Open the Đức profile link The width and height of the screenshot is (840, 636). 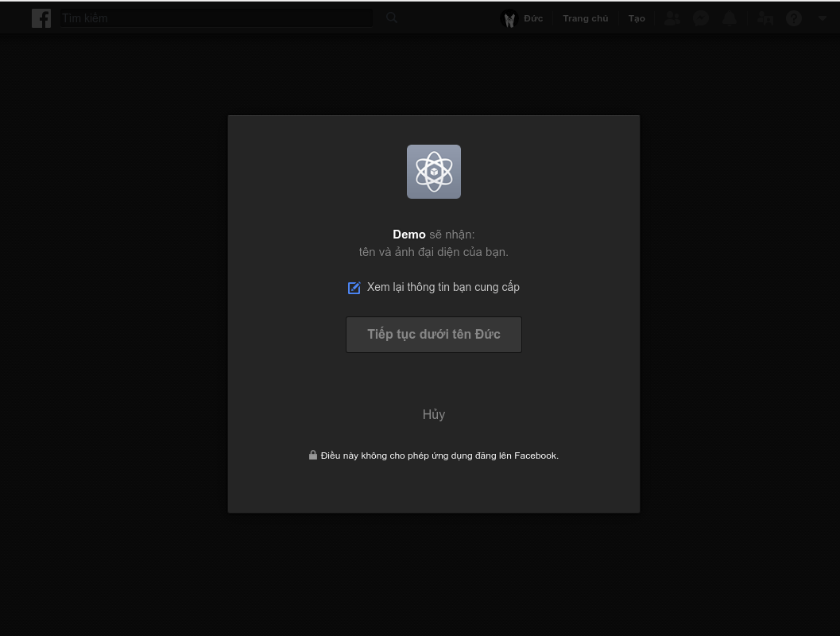(533, 18)
